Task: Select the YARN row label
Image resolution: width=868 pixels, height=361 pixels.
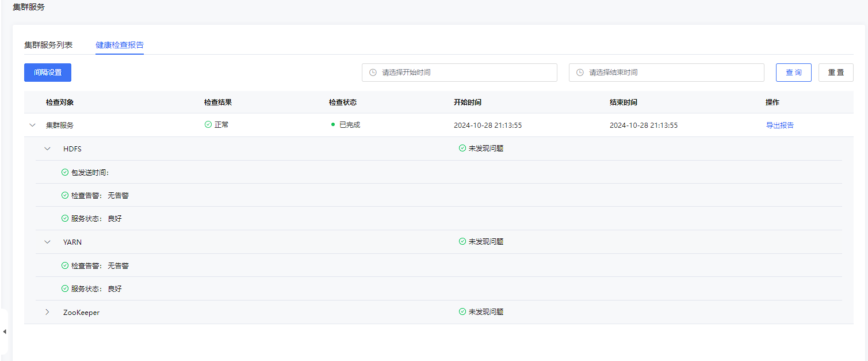Action: pyautogui.click(x=72, y=242)
